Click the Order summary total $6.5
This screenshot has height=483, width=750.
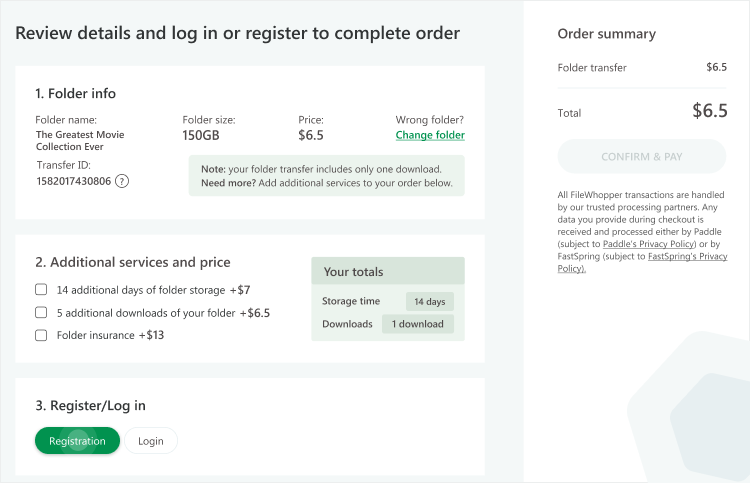tap(710, 111)
